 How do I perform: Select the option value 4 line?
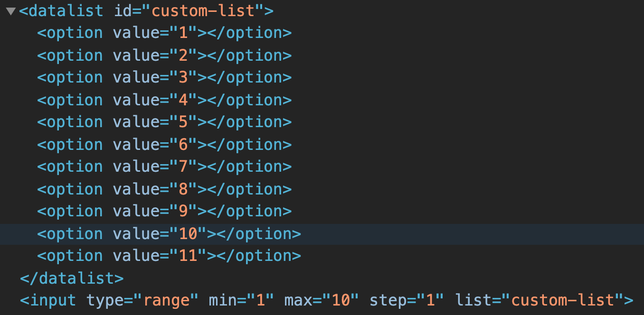(x=164, y=100)
